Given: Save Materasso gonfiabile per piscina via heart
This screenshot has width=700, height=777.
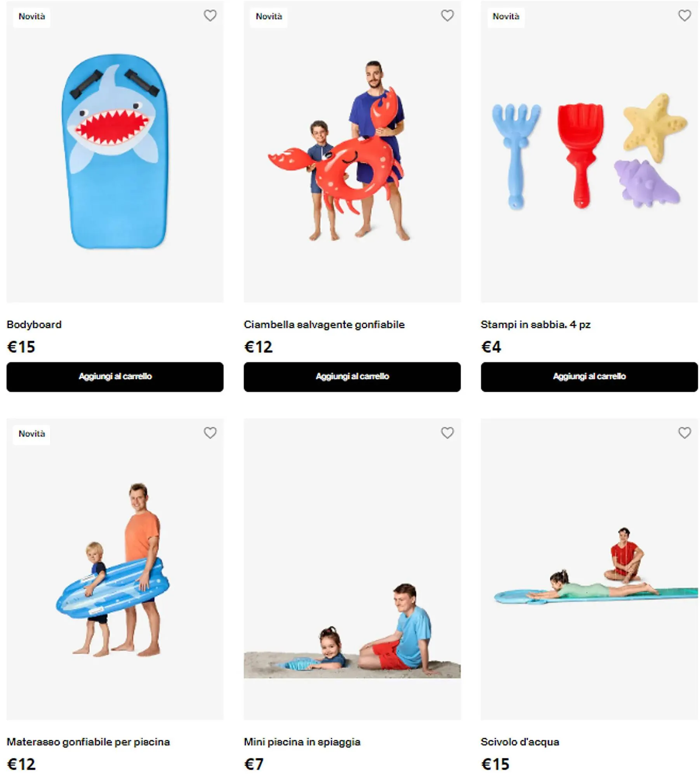Looking at the screenshot, I should point(210,433).
